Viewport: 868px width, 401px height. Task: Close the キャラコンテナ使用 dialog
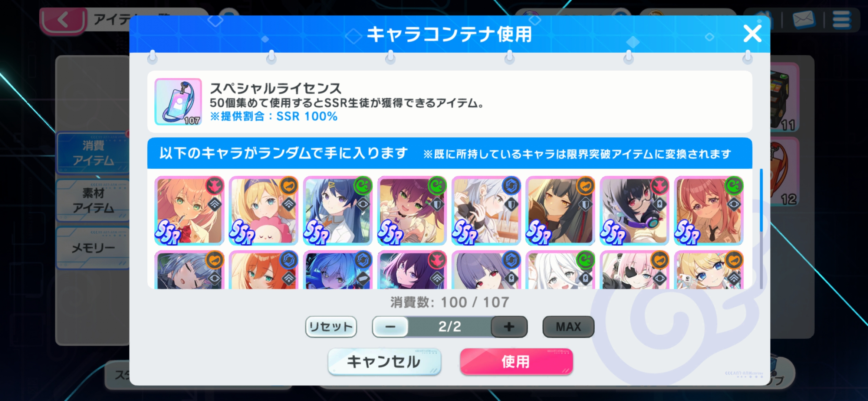(752, 34)
